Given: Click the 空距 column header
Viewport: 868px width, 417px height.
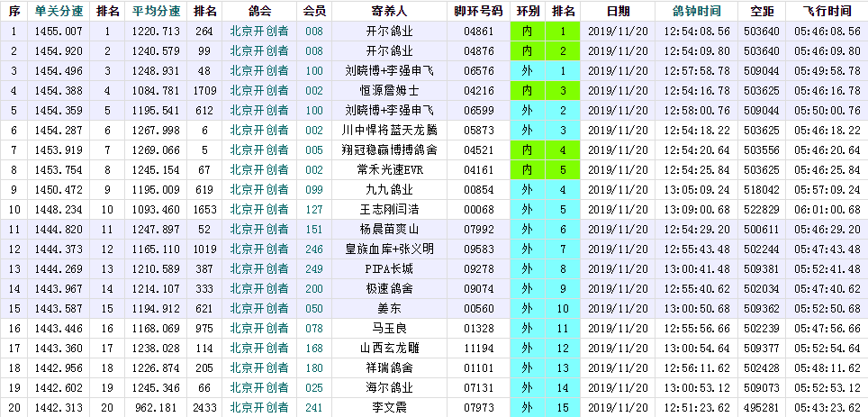Looking at the screenshot, I should 761,11.
